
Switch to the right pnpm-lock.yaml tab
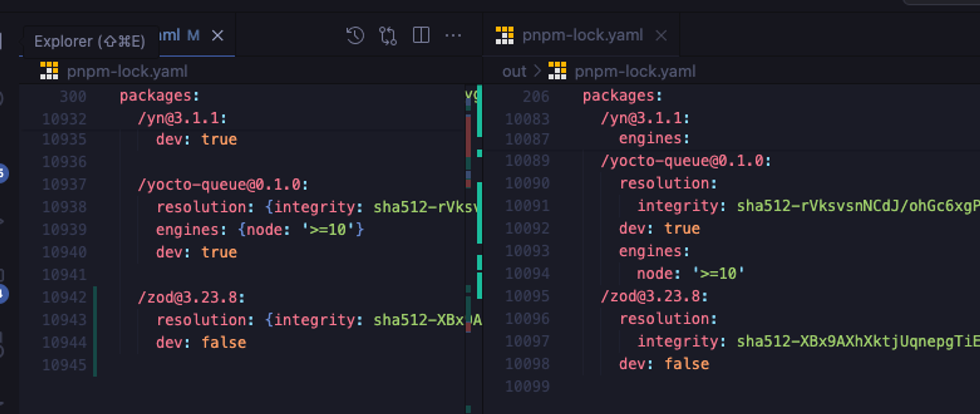click(582, 35)
